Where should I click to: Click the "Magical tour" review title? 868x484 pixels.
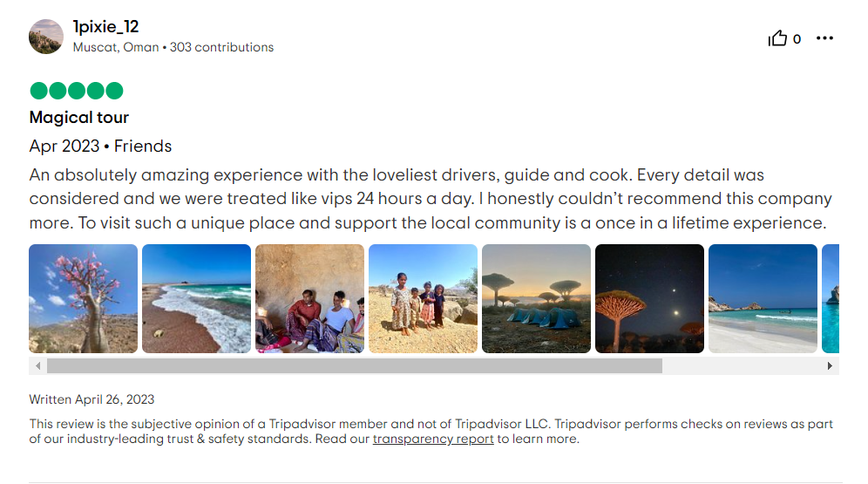click(79, 118)
